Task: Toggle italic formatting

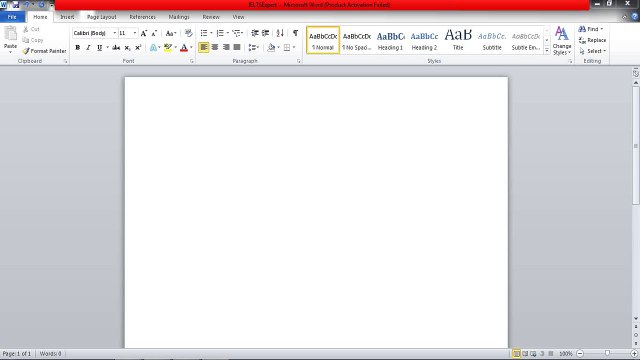Action: [x=88, y=48]
